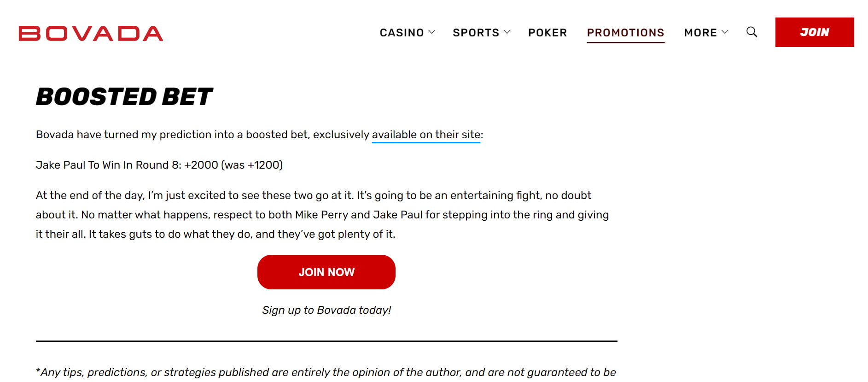Sign up via the JOIN NOW call-to-action

326,272
